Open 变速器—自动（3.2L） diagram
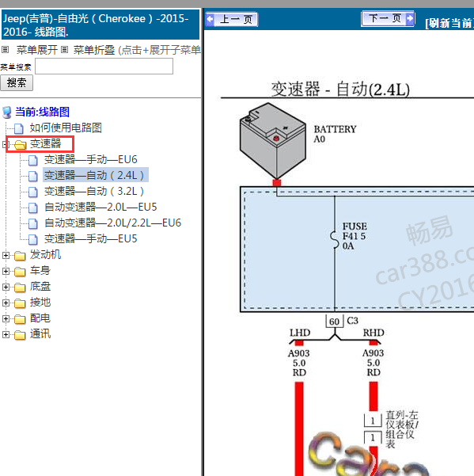474x476 pixels. coord(94,191)
